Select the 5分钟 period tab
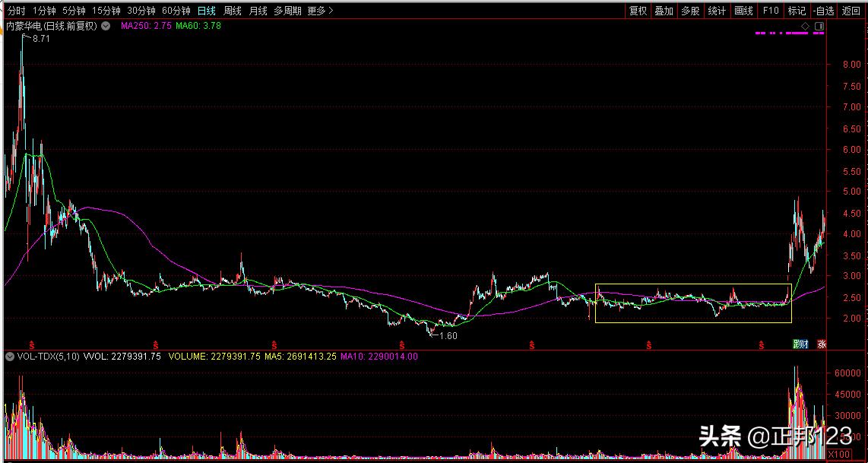 point(74,11)
